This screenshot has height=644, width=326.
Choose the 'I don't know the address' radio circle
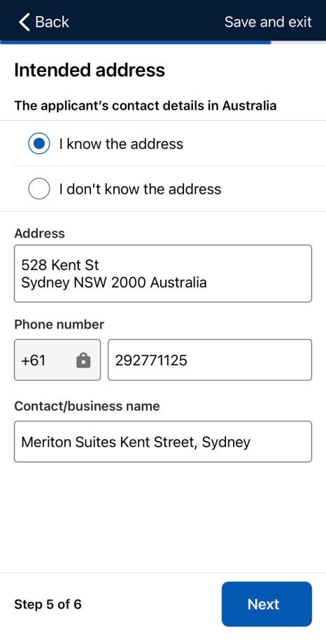[x=39, y=189]
